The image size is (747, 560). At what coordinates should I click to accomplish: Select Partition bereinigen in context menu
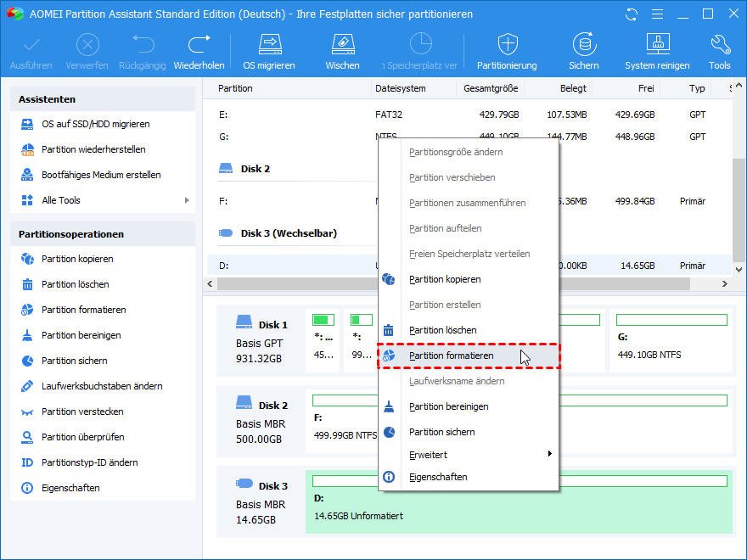pyautogui.click(x=469, y=406)
